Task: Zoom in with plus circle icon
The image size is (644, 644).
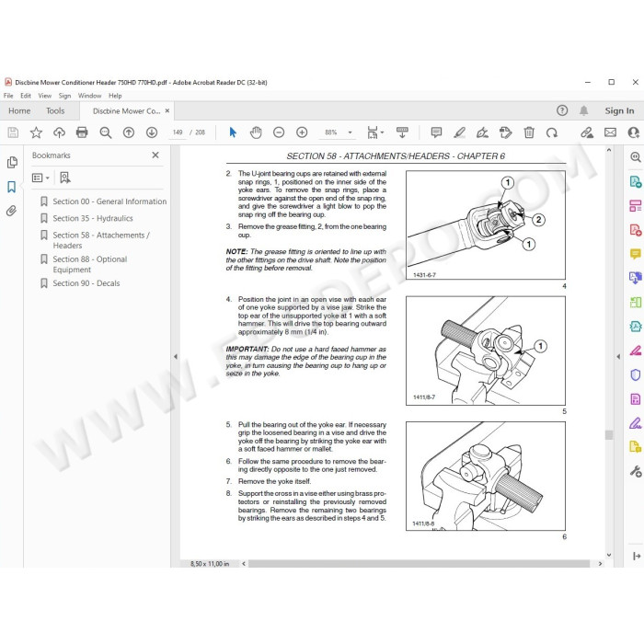Action: [302, 132]
